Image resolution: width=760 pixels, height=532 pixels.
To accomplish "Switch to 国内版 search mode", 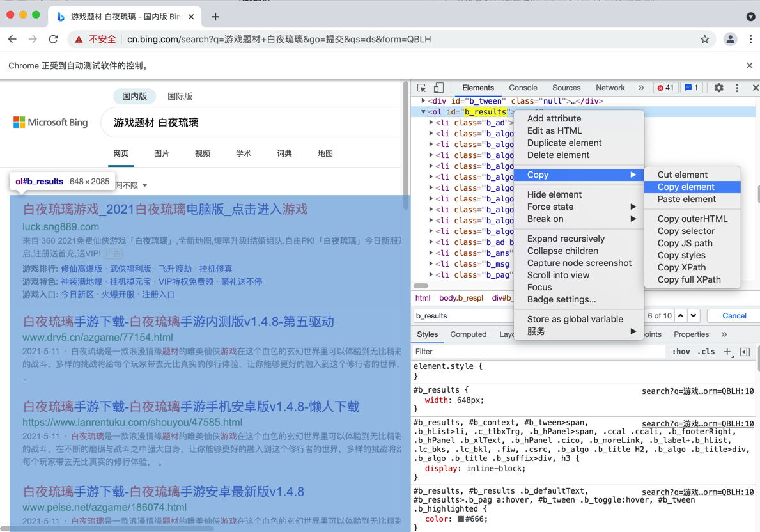I will pyautogui.click(x=134, y=96).
